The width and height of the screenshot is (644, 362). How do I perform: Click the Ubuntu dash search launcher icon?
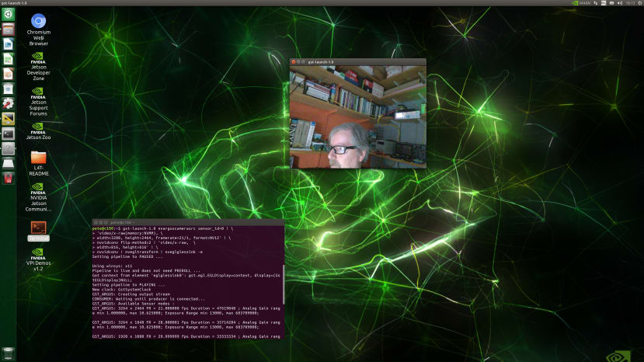click(8, 15)
